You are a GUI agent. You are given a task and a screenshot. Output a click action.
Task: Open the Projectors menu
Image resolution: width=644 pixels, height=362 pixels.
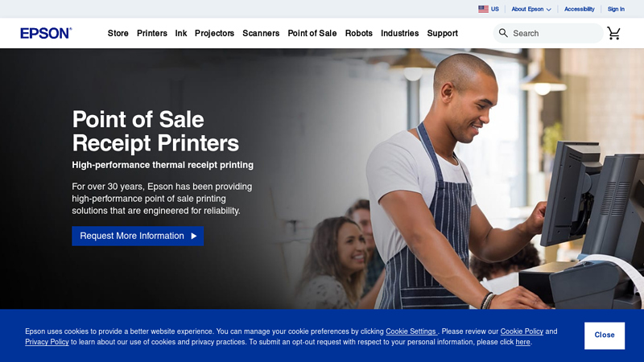click(214, 33)
